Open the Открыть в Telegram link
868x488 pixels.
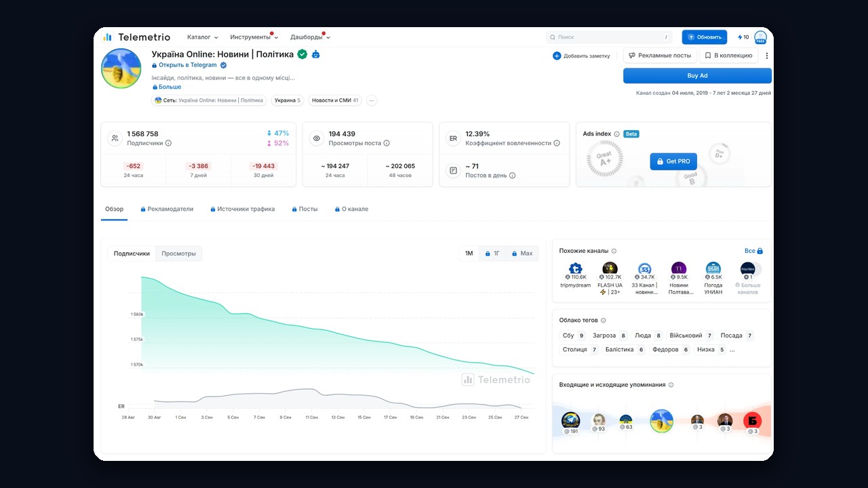pos(184,65)
